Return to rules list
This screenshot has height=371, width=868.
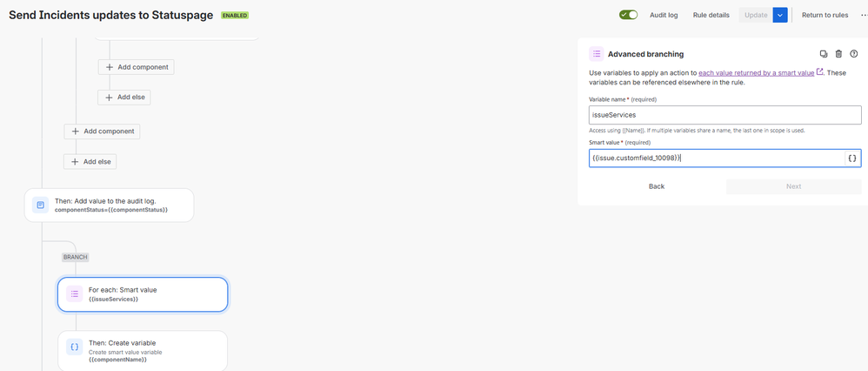825,15
